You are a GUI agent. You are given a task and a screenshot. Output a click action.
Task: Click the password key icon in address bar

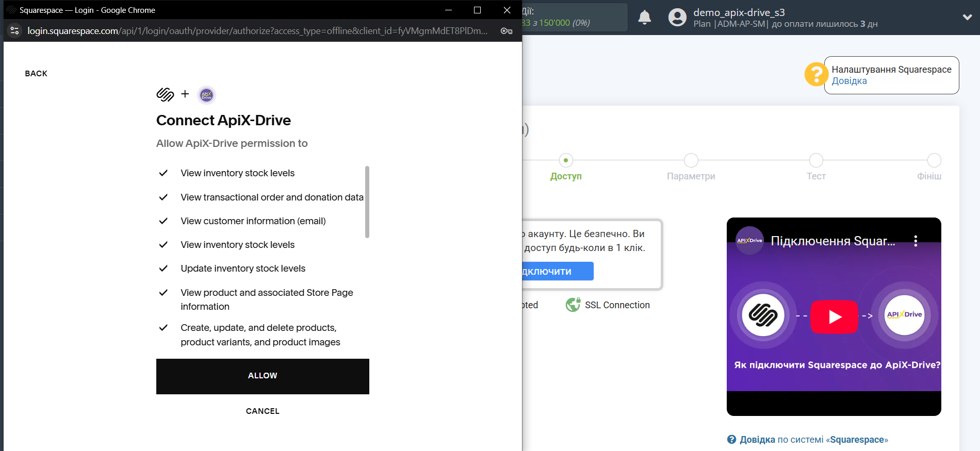coord(507,31)
